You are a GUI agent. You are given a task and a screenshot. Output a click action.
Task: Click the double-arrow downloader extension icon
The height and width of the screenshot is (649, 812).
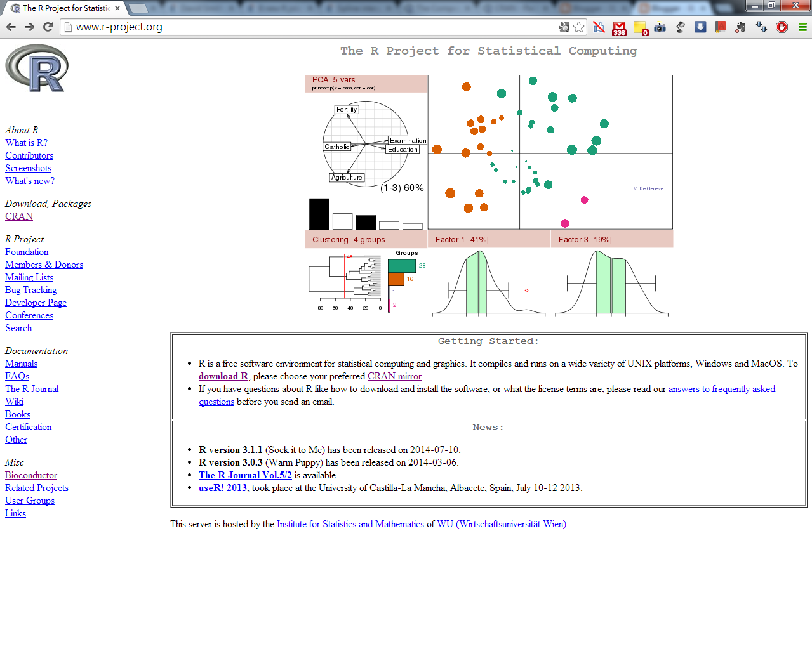pos(761,28)
